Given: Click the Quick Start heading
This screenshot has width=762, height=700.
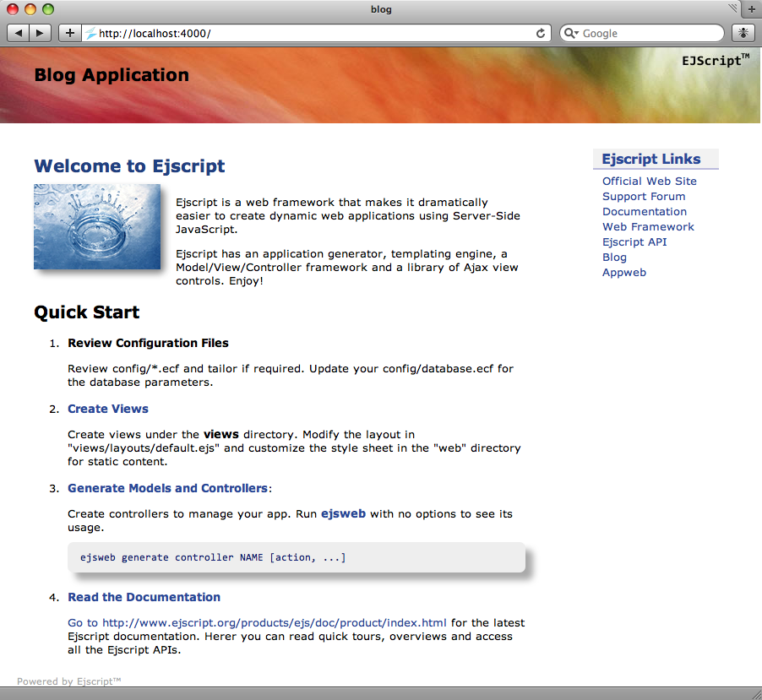Looking at the screenshot, I should pos(86,312).
